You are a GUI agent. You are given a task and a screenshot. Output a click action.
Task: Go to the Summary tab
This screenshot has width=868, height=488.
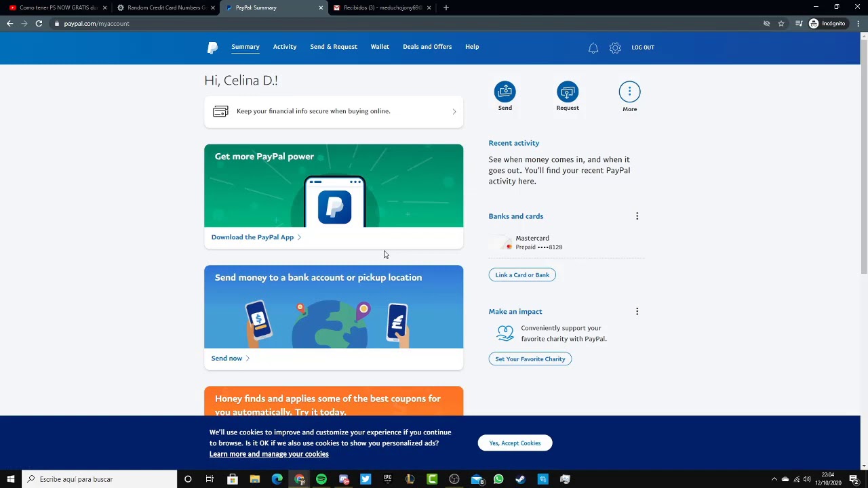coord(245,47)
